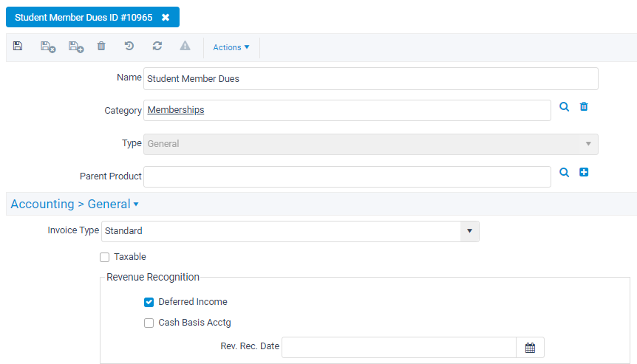Click the Delete record trash icon in toolbar
The height and width of the screenshot is (364, 637).
[x=101, y=46]
